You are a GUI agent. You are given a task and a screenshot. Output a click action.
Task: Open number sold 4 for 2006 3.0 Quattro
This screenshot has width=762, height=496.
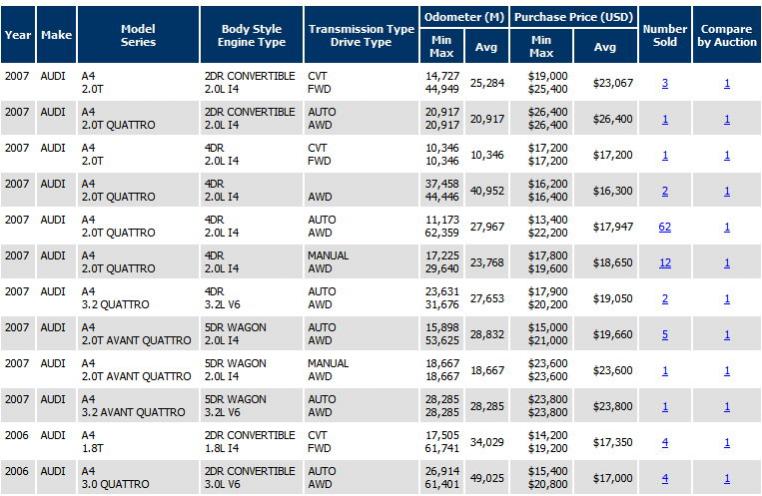point(665,479)
